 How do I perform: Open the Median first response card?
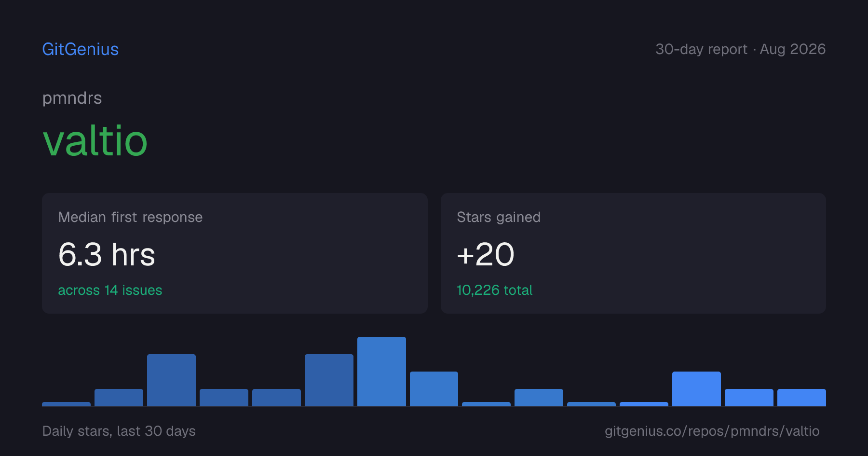coord(235,253)
